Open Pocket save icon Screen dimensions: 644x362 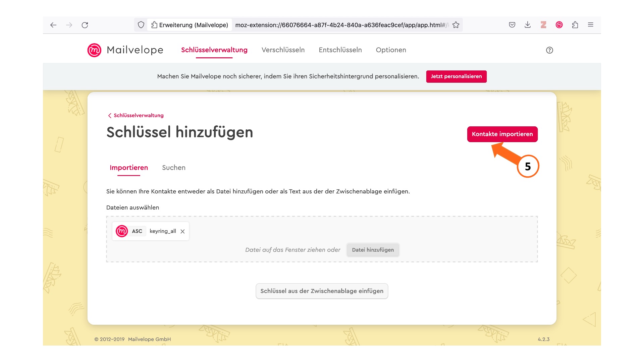point(512,25)
